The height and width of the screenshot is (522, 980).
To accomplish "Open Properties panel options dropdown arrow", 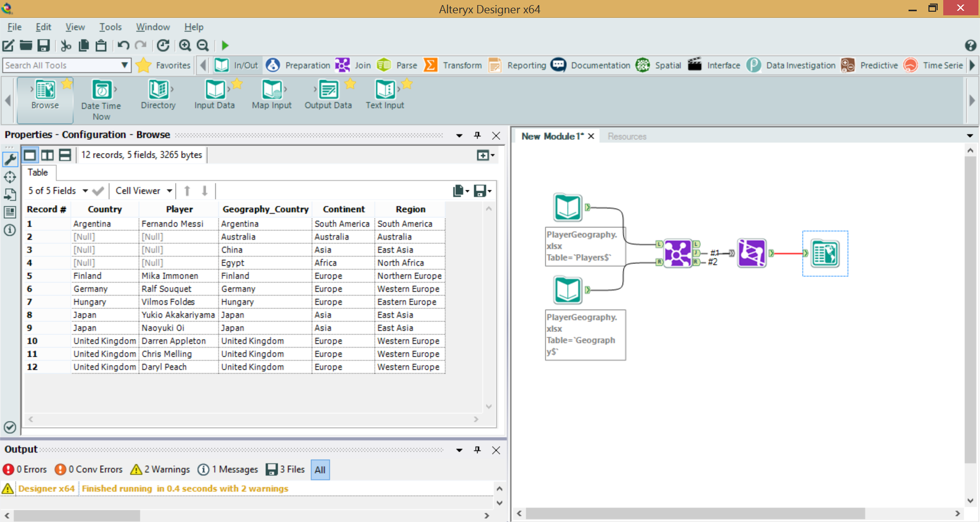I will [459, 135].
